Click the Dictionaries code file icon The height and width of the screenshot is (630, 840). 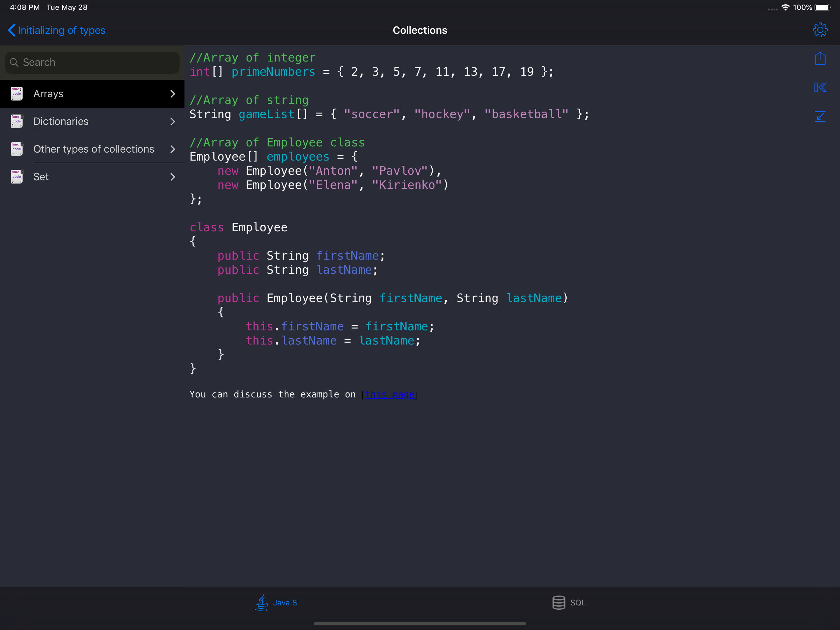pyautogui.click(x=17, y=121)
